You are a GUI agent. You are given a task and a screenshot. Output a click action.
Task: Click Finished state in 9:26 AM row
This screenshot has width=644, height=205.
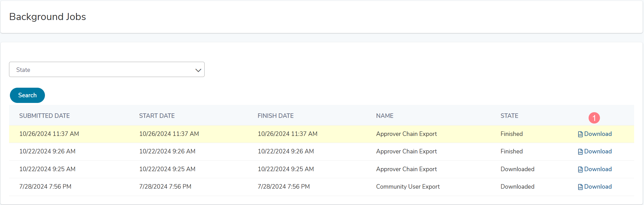(x=511, y=151)
